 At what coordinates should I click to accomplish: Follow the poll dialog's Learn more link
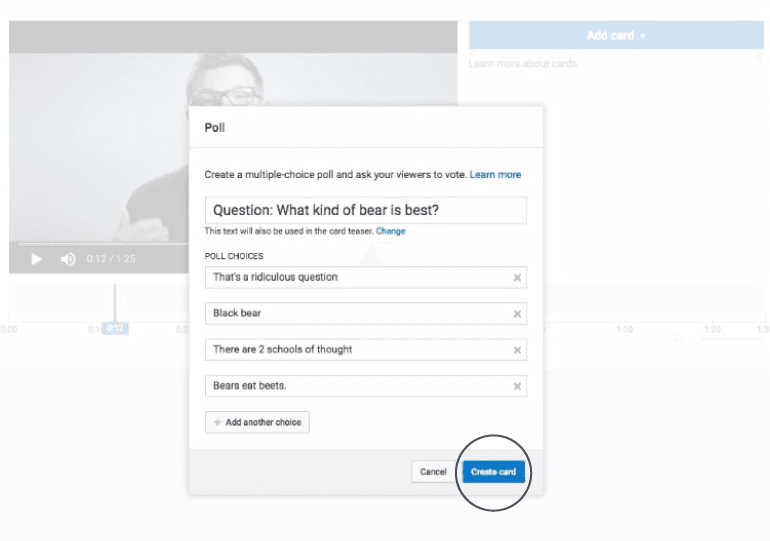point(495,175)
